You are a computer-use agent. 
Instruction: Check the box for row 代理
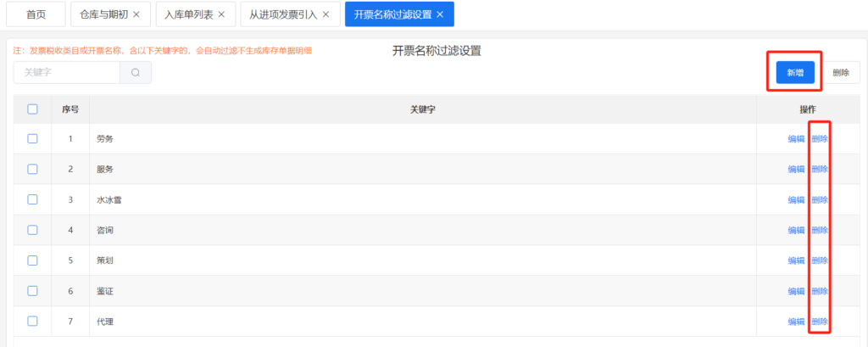click(x=33, y=321)
